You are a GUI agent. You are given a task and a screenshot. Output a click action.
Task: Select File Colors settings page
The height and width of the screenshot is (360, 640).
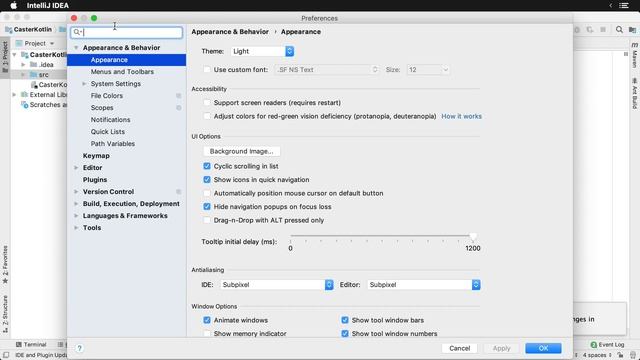point(107,96)
